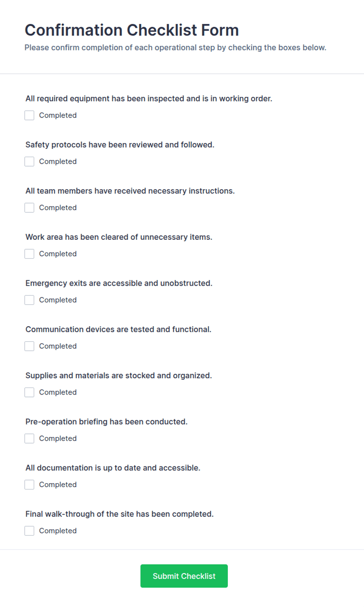Mark documentation up to date checkbox

point(29,485)
